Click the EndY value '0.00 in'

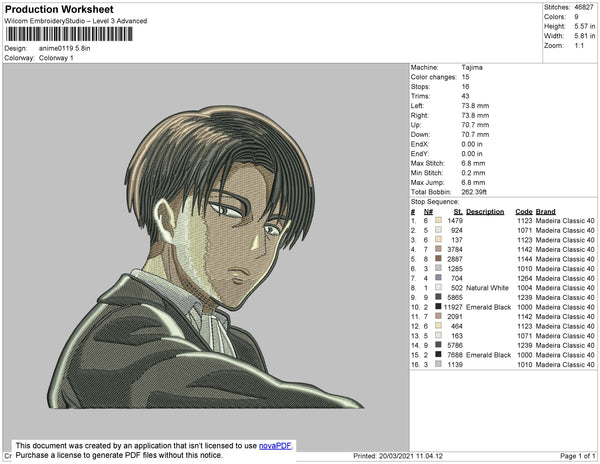click(472, 154)
